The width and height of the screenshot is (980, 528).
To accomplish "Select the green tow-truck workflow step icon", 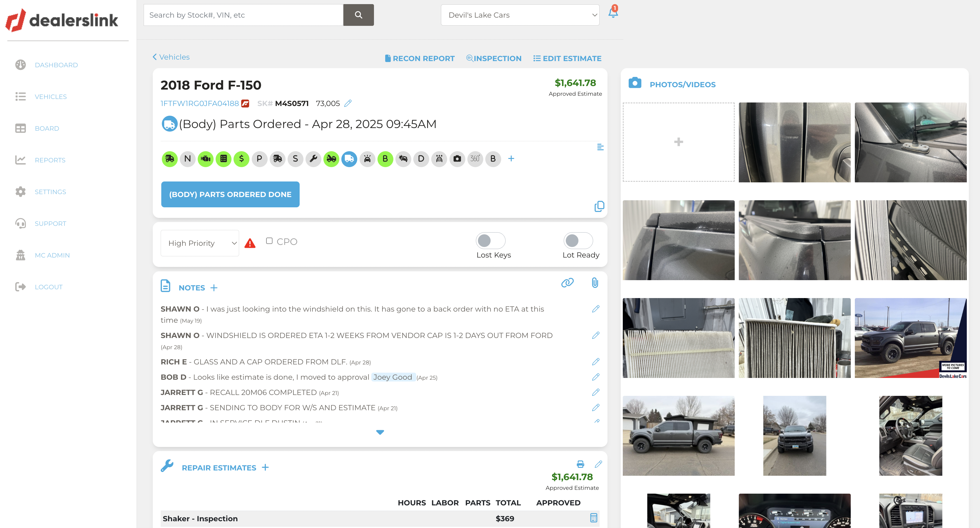I will tap(331, 159).
